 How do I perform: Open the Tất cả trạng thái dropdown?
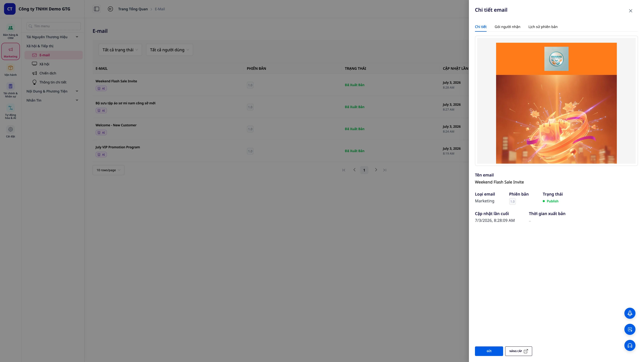point(120,50)
